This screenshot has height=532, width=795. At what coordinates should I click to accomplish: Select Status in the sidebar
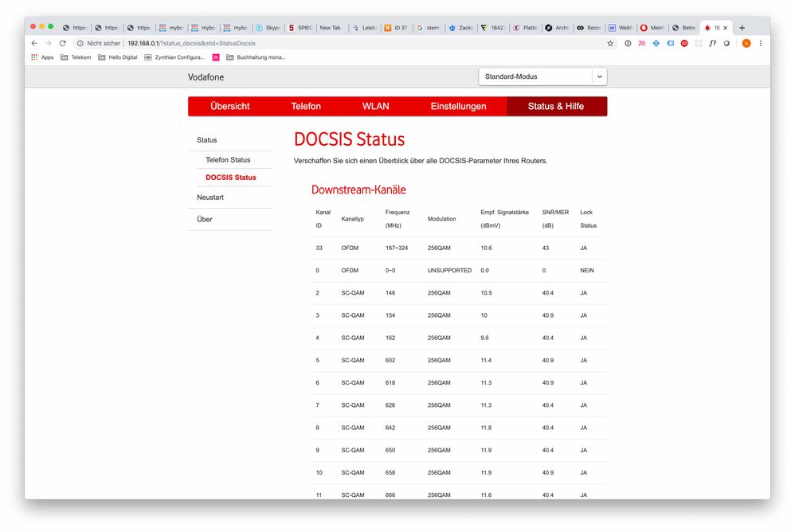[207, 140]
